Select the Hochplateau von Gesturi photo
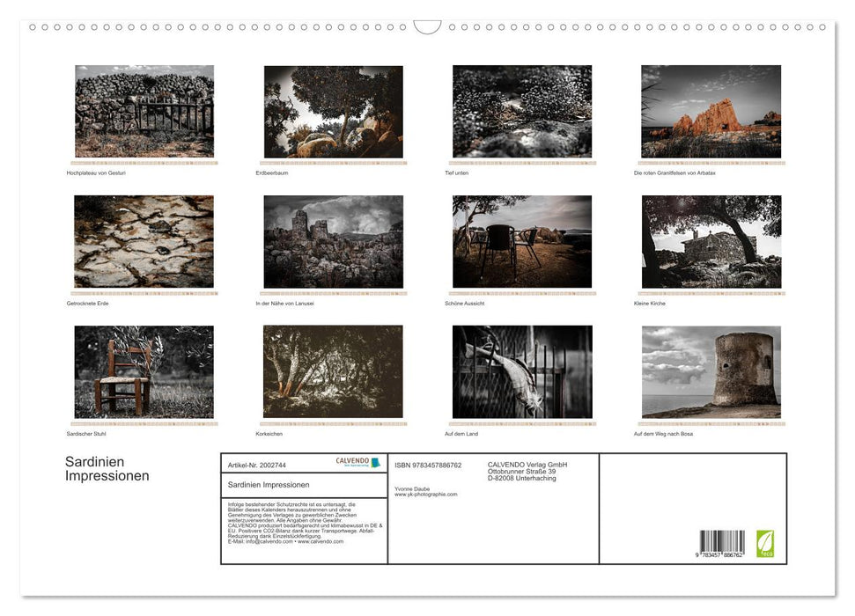 (144, 112)
